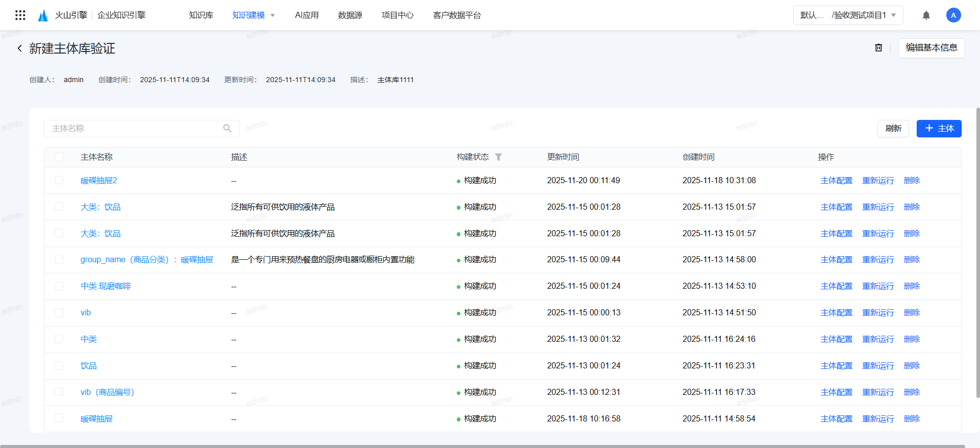Open the user avatar menu
Screen dimensions: 980x448
coord(953,15)
